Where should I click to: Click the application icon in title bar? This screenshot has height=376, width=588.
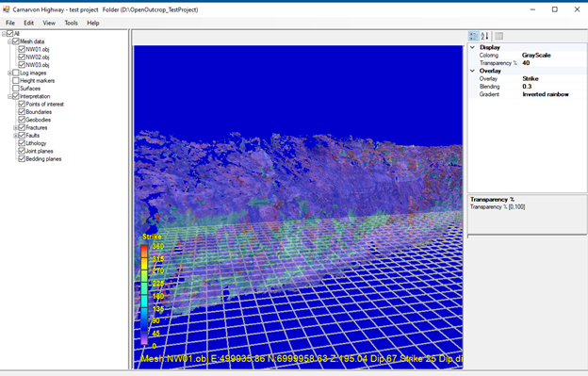[6, 9]
